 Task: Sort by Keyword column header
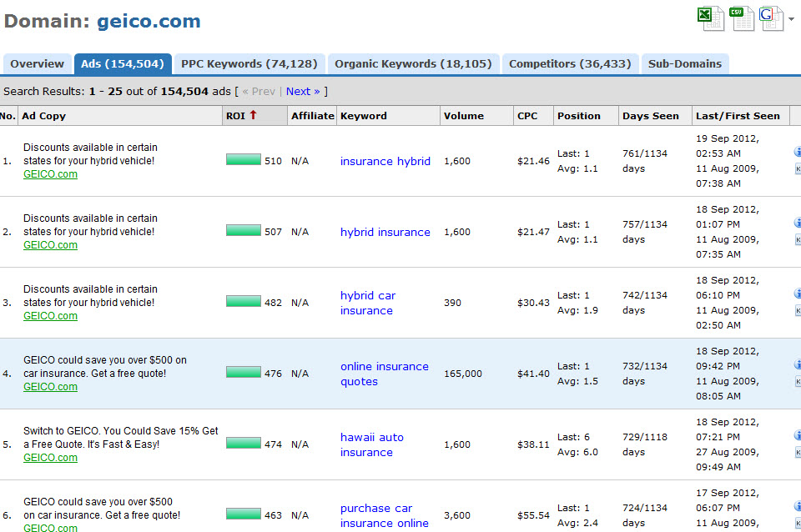pyautogui.click(x=388, y=116)
